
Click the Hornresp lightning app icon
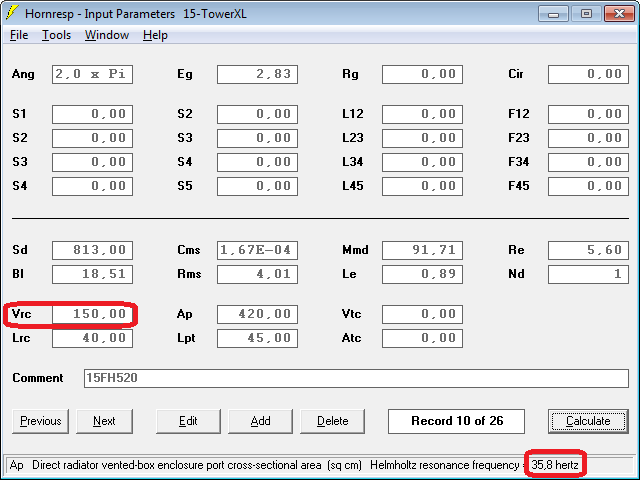[x=11, y=13]
